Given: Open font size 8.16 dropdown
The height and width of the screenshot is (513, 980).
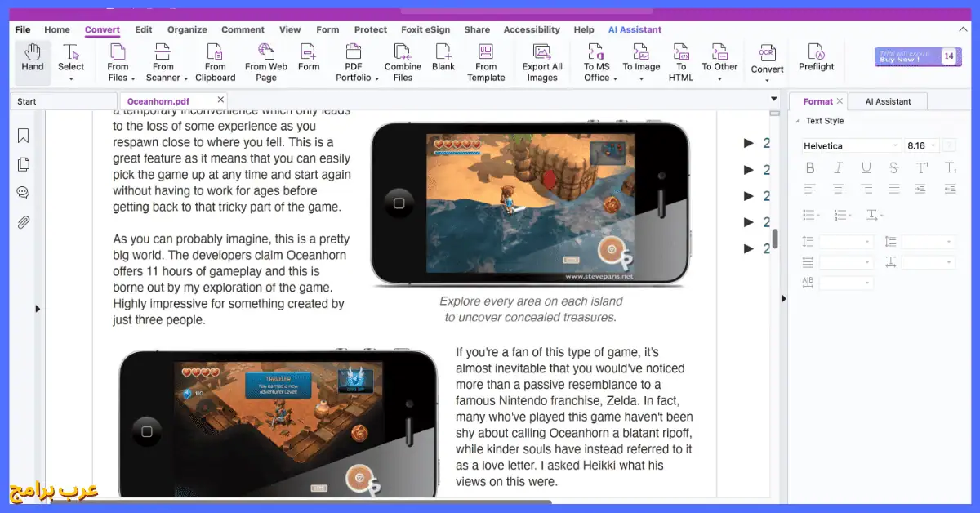Looking at the screenshot, I should tap(922, 145).
